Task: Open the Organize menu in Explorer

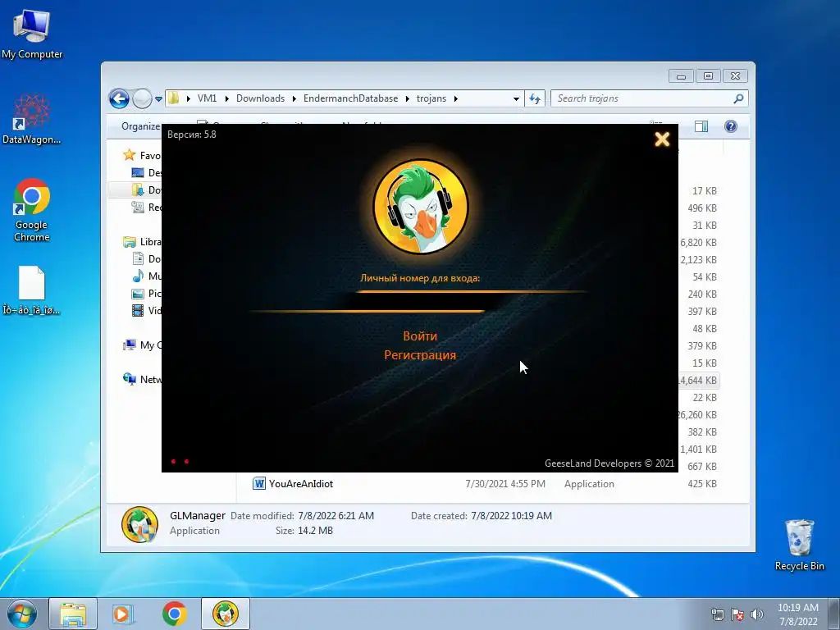Action: coord(141,126)
